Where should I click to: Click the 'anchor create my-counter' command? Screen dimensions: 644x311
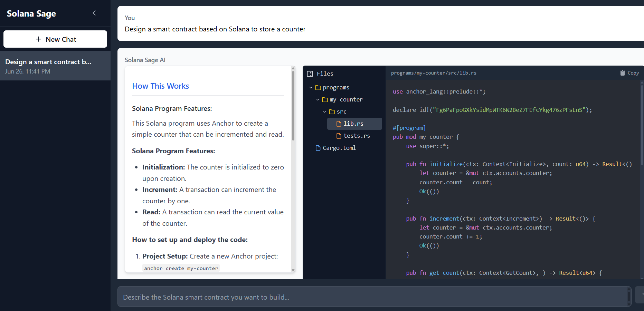181,268
